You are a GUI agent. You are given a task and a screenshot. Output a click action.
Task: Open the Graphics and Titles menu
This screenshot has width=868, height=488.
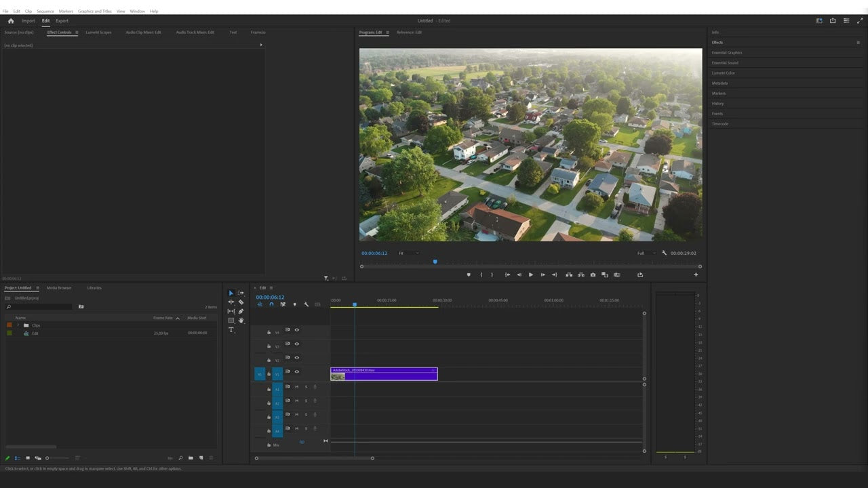point(95,11)
